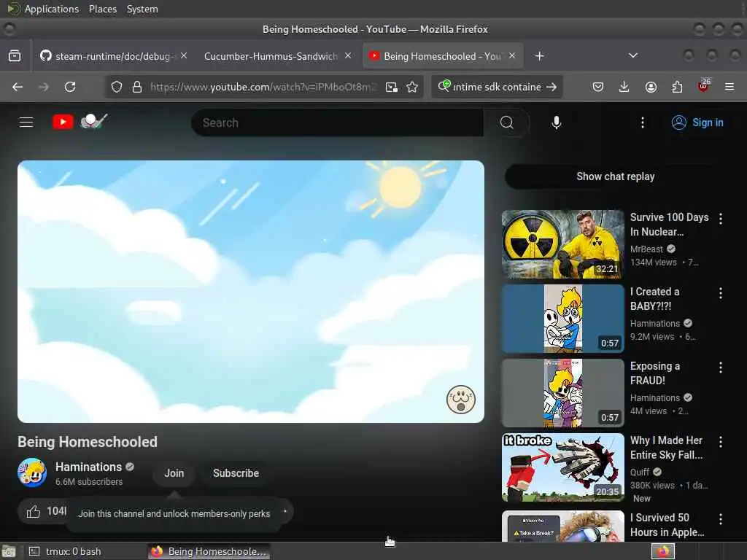747x560 pixels.
Task: Open Firefox View recent browsing icon
Action: coord(15,56)
